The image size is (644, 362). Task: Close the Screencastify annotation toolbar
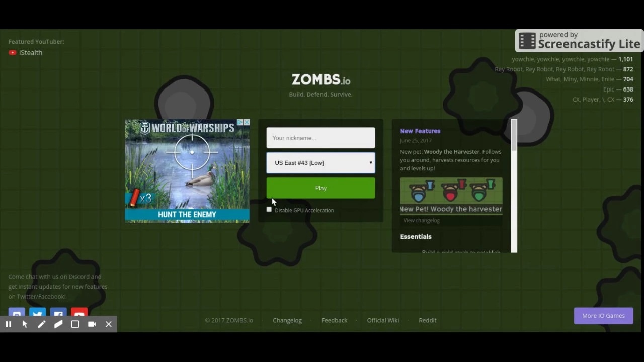click(109, 324)
